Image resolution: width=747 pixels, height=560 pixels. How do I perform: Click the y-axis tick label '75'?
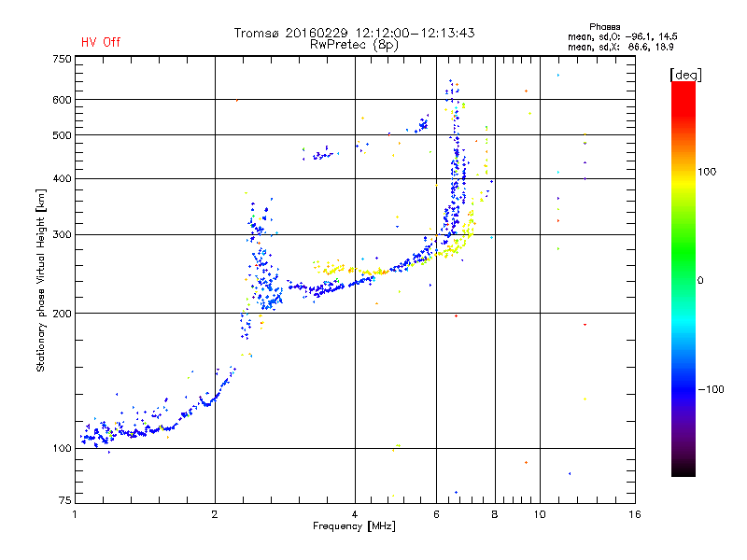point(64,500)
